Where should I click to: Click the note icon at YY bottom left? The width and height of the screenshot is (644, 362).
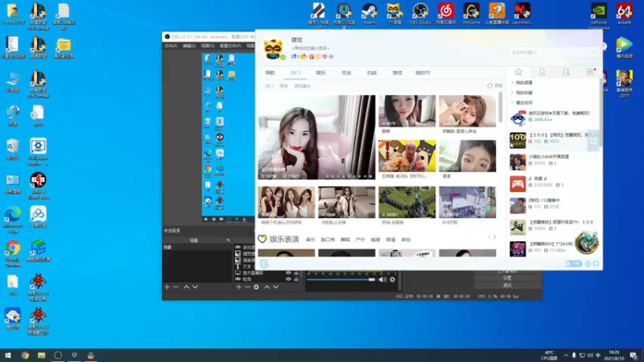click(x=264, y=264)
